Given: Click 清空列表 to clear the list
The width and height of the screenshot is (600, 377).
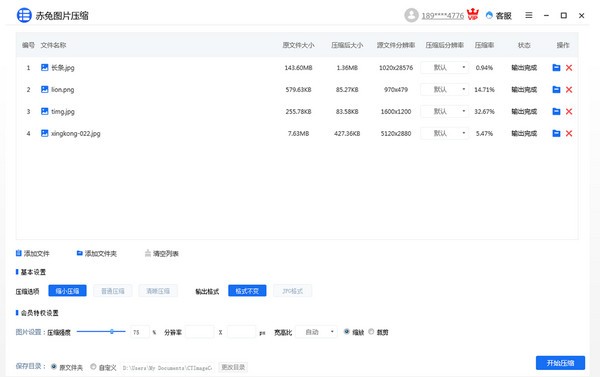Looking at the screenshot, I should [x=161, y=253].
